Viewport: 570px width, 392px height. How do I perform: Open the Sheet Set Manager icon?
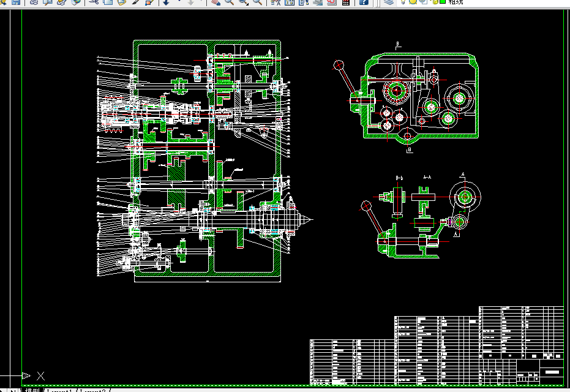tap(318, 2)
